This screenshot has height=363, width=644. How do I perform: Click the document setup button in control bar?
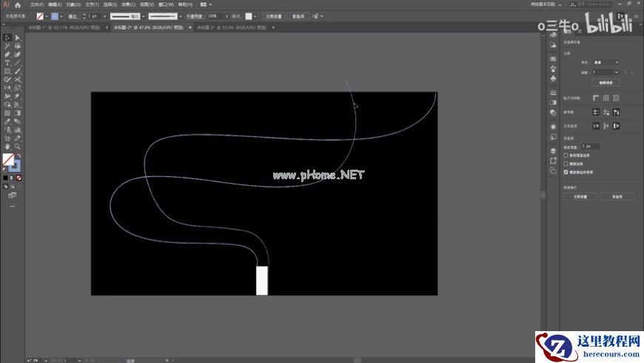click(x=274, y=16)
